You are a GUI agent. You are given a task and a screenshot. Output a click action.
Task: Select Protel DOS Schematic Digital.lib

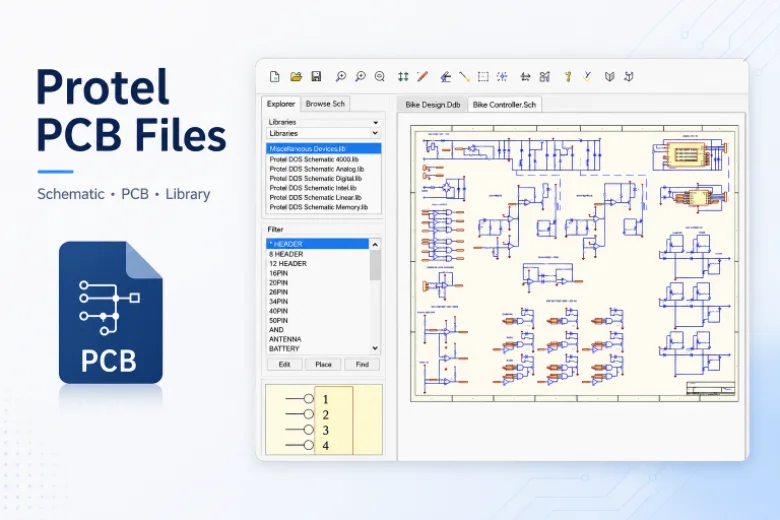(324, 179)
